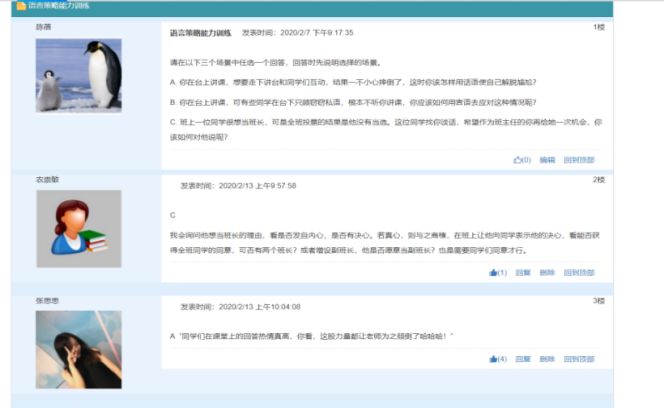Click thumbs-up (1) on the 2楼 reply
The width and height of the screenshot is (664, 408).
click(498, 272)
